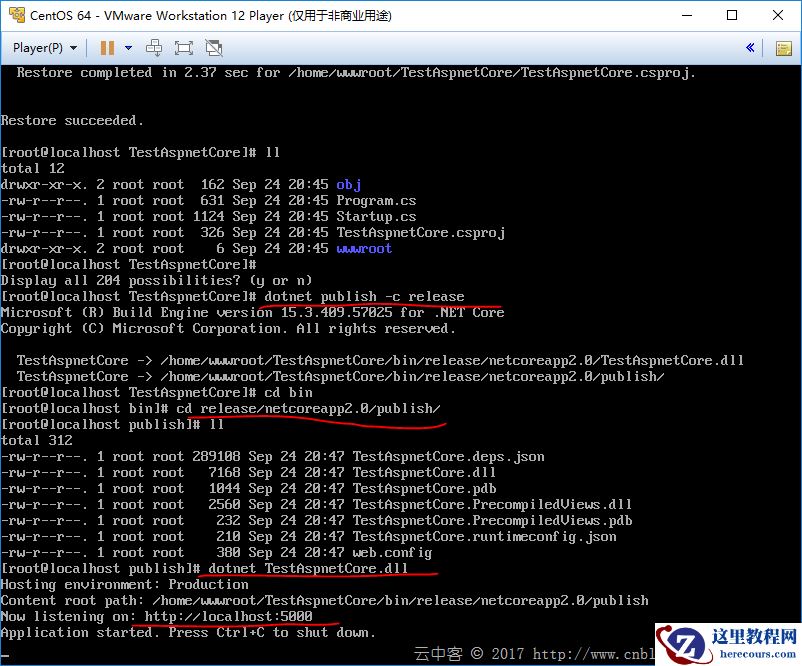Click the 'http://localhost:5000' listening address
Viewport: 802px width, 666px height.
tap(228, 616)
